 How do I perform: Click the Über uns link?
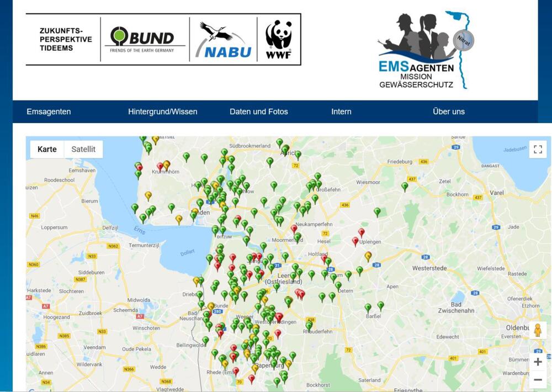pyautogui.click(x=449, y=112)
